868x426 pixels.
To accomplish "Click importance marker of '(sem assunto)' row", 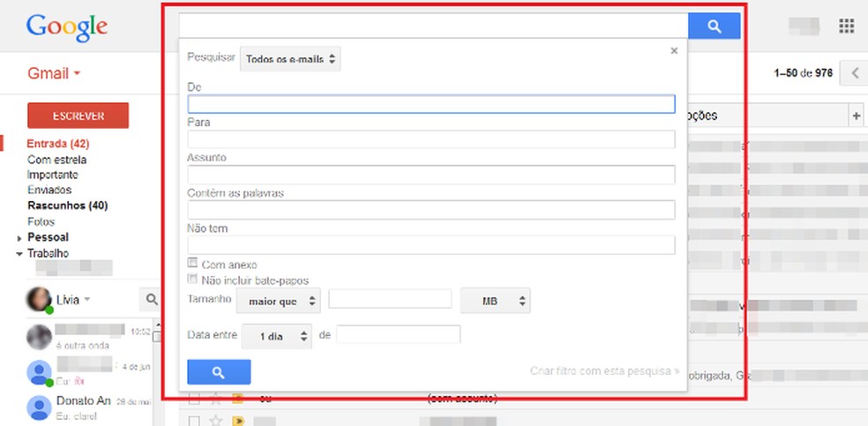I will click(238, 397).
